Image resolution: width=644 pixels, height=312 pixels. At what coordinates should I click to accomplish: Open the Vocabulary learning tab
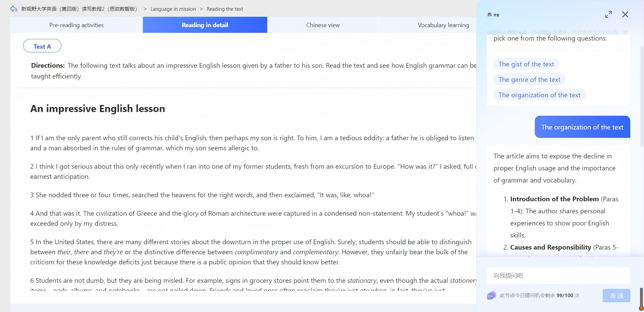443,25
